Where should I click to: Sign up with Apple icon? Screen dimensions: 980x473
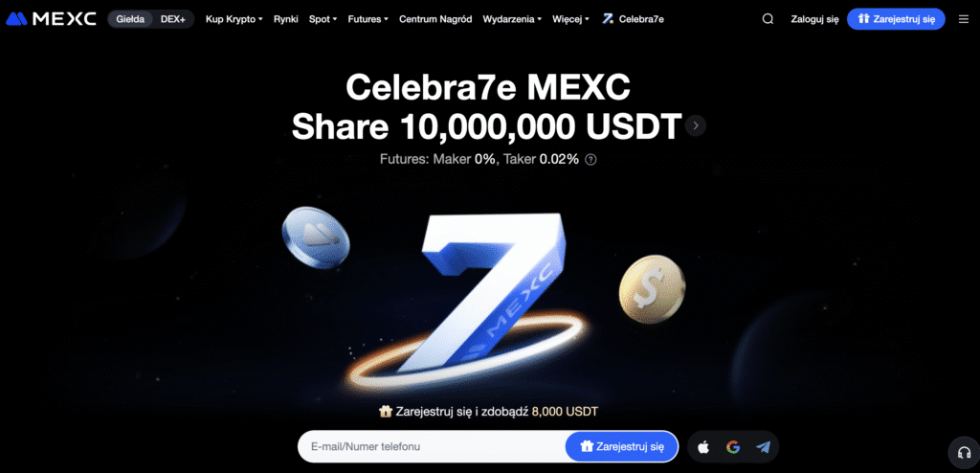[x=703, y=447]
